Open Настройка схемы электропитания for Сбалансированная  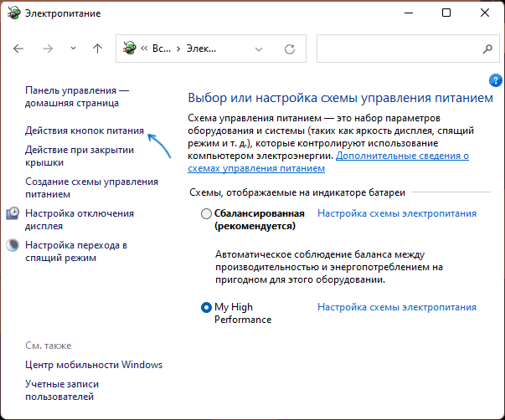pos(397,213)
